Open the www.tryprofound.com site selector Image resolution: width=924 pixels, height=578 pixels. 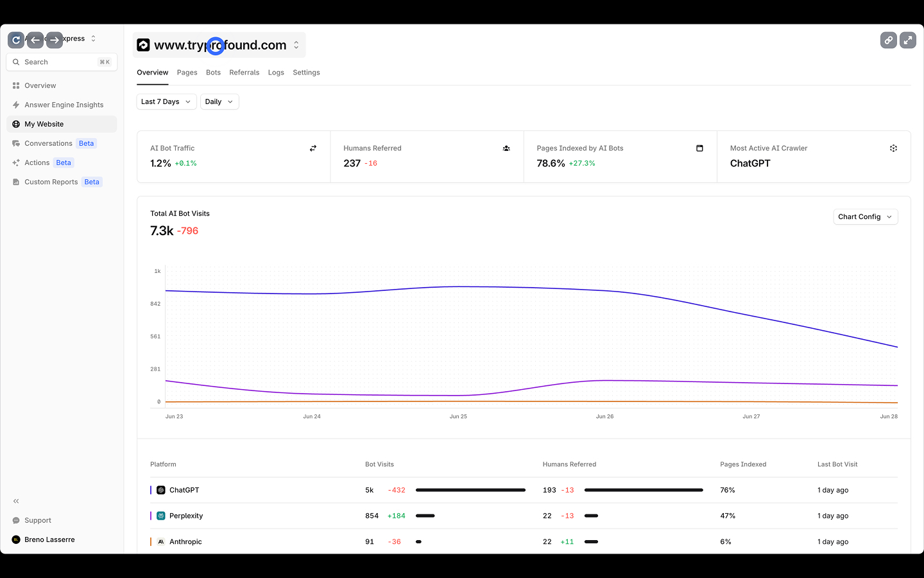tap(219, 45)
